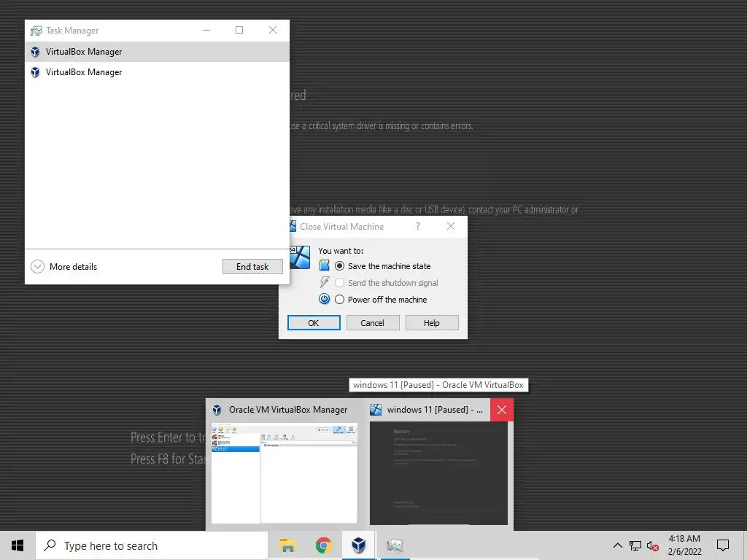Confirm with OK in Close Virtual Machine dialog
The image size is (747, 560).
(x=314, y=323)
